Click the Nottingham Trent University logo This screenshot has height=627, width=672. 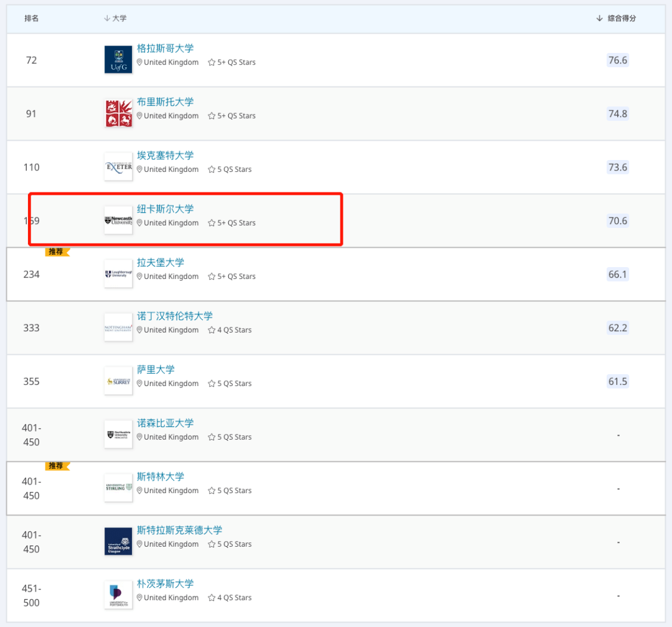[118, 328]
